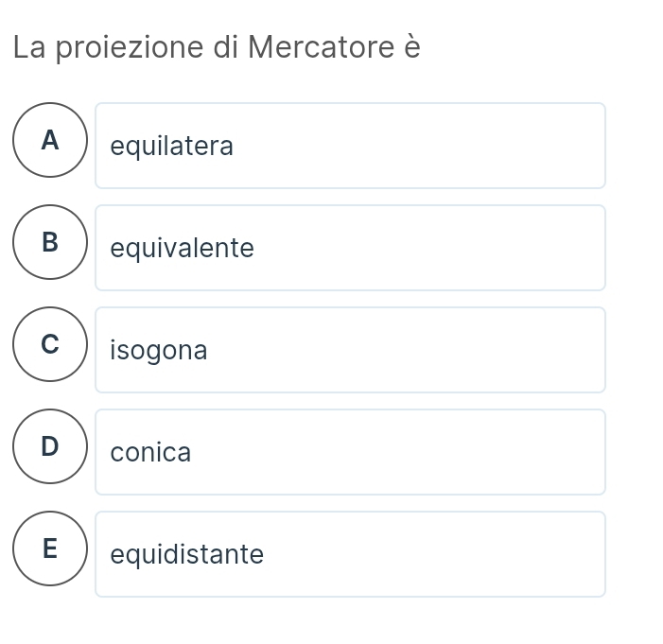Click the word 'isogona'
Viewport: 663px width, 644px height.
point(158,351)
